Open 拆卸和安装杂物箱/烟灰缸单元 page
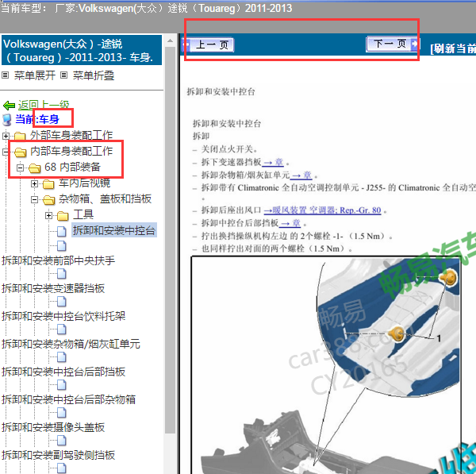 pyautogui.click(x=71, y=344)
